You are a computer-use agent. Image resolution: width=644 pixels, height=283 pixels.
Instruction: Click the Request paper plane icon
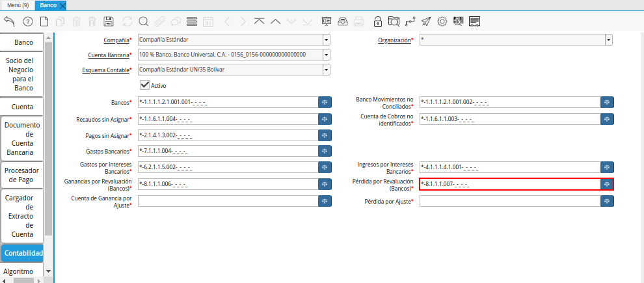point(426,21)
